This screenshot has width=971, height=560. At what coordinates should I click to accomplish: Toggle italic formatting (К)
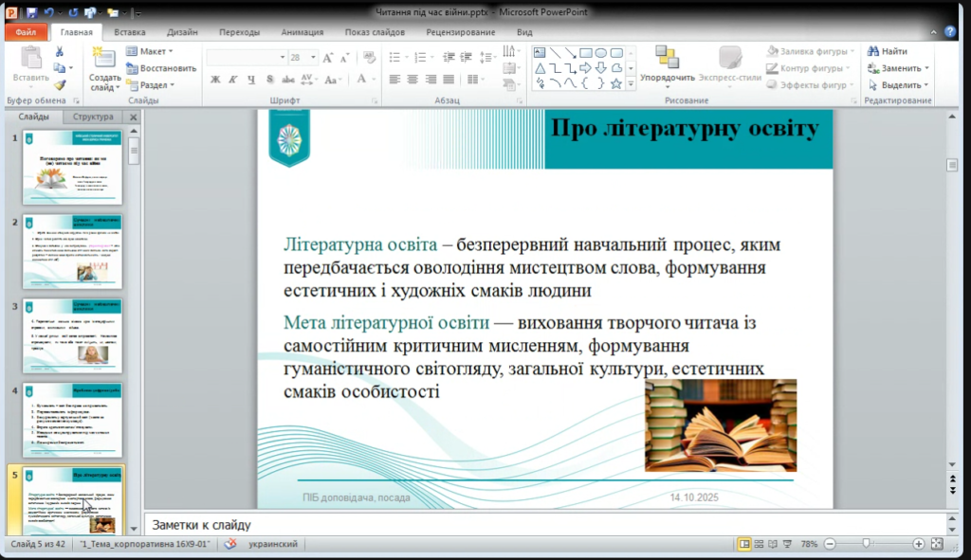click(231, 79)
